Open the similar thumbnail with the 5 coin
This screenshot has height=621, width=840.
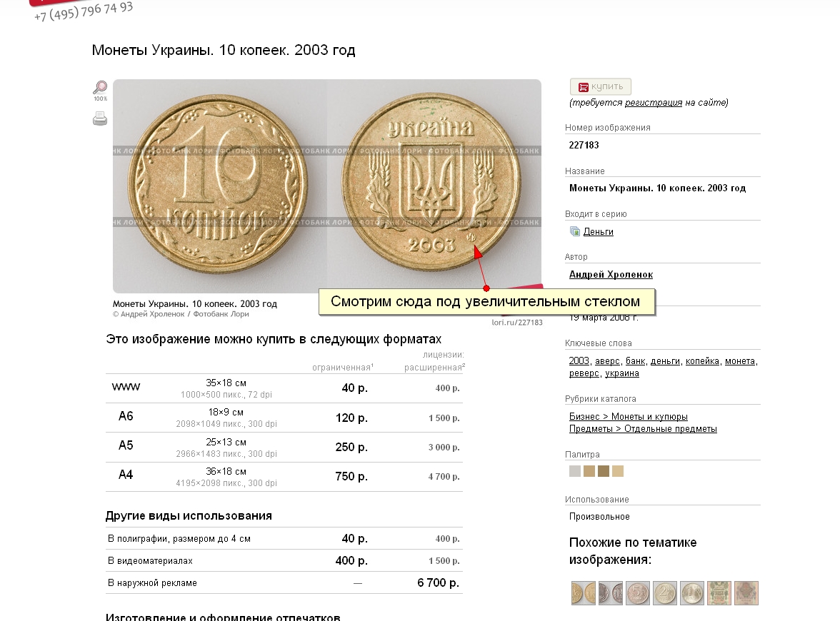pos(637,593)
